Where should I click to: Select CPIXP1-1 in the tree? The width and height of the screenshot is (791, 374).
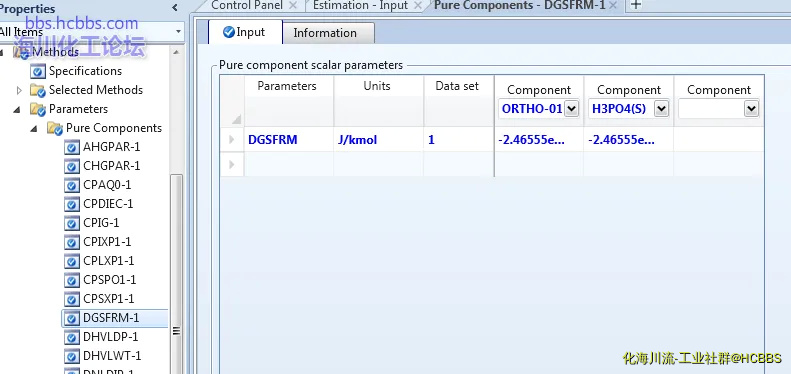[107, 242]
